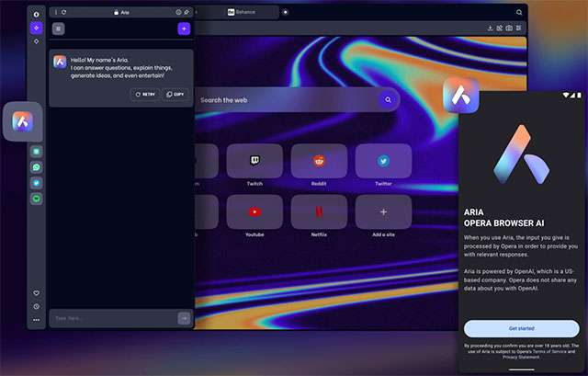Screen dimensions: 588x376
Task: Click the large Aria logo on the phone screen
Action: tap(522, 154)
